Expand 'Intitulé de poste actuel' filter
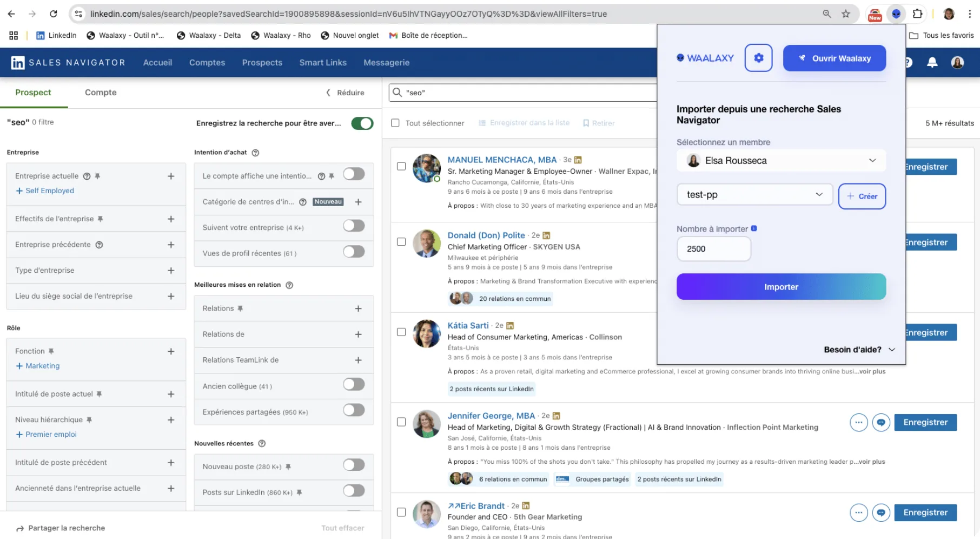This screenshot has height=539, width=980. click(171, 395)
